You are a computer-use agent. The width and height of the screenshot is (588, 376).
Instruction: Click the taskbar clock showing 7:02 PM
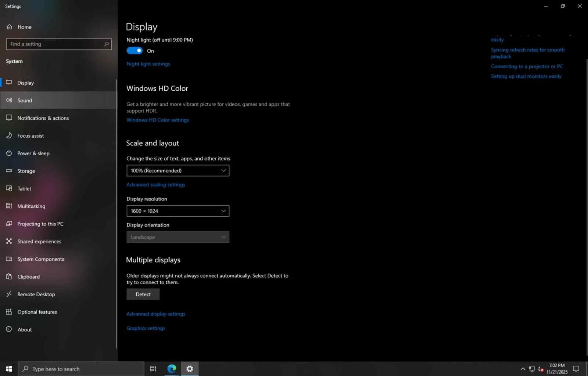557,369
